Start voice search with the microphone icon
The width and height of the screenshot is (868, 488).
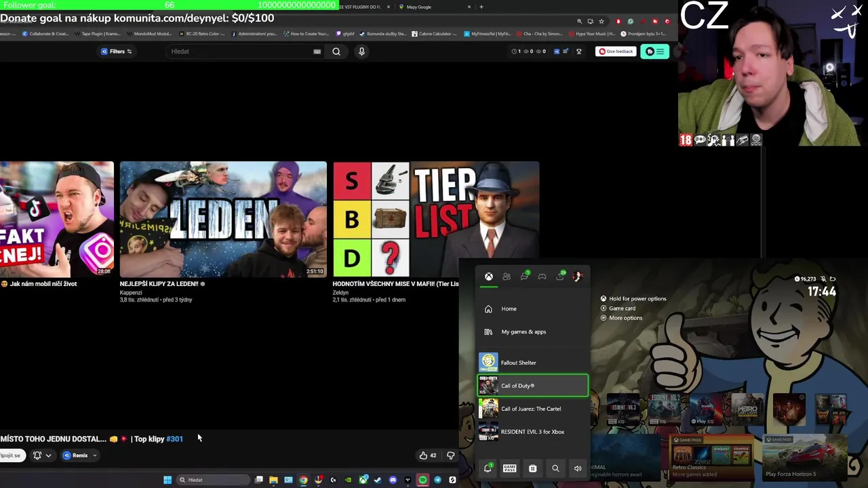coord(361,52)
